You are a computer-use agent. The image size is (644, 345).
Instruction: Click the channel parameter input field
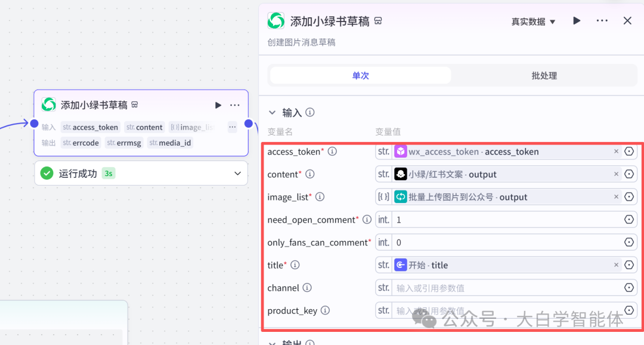point(507,288)
